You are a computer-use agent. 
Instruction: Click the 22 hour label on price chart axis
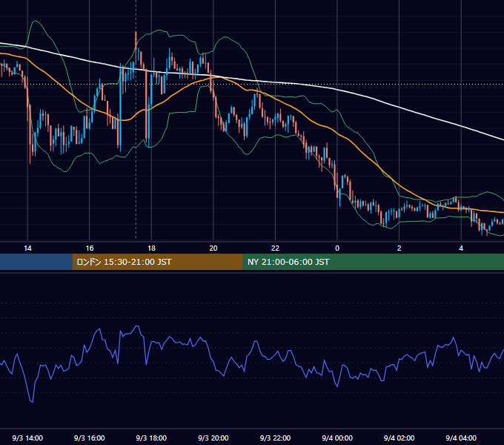click(x=275, y=248)
